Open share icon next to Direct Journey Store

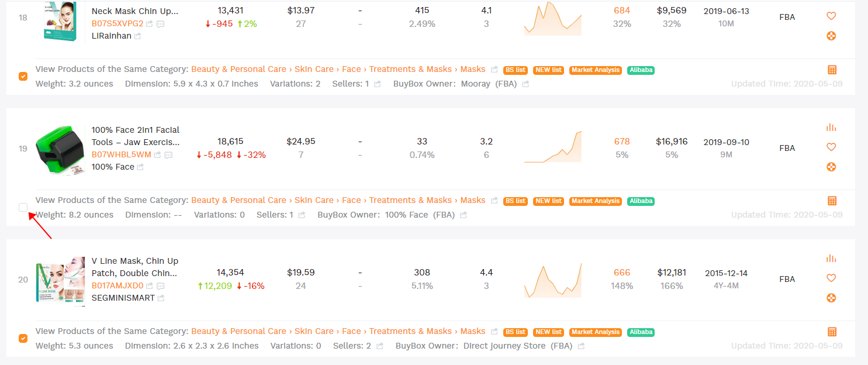coord(581,346)
